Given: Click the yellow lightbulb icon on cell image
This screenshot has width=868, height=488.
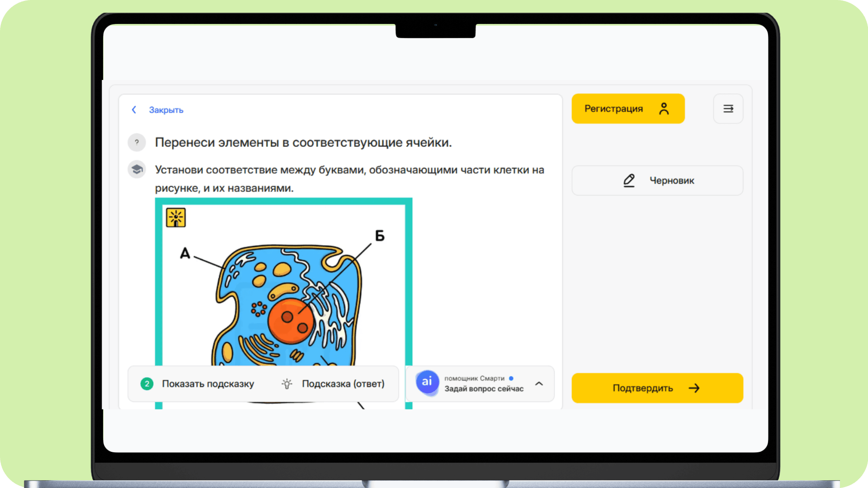Looking at the screenshot, I should coord(176,217).
